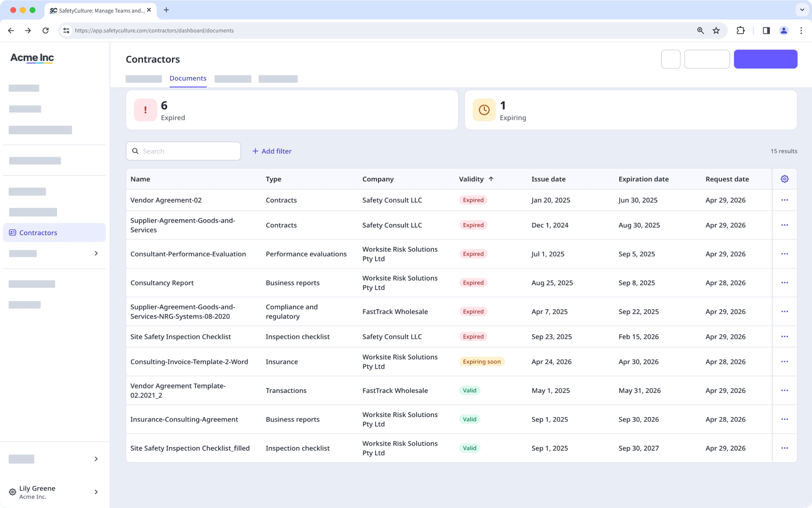This screenshot has height=508, width=812.
Task: Reload the page
Action: tap(45, 30)
